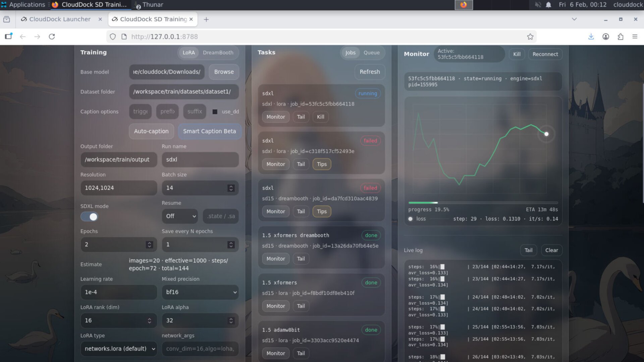Click the Dataset folder input field
This screenshot has width=644, height=362.
coord(184,92)
